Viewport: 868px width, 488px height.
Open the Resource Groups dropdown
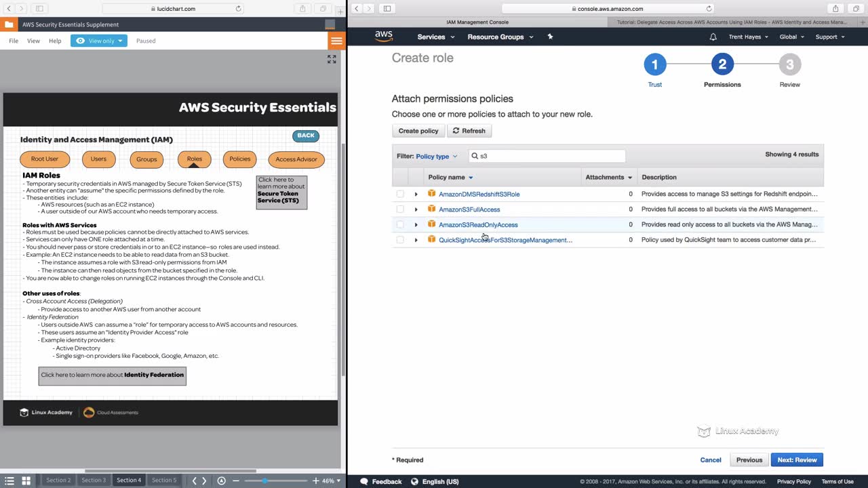[500, 37]
